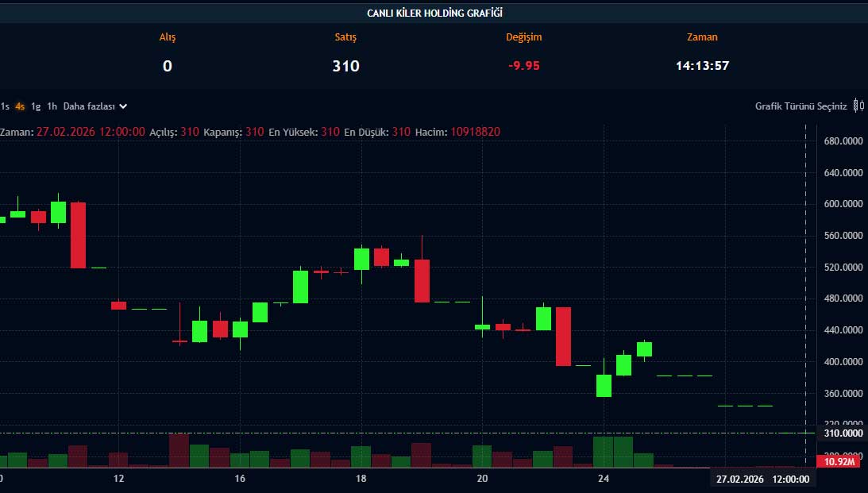Click the red 10.92M volume tag
The height and width of the screenshot is (493, 868).
(x=841, y=461)
